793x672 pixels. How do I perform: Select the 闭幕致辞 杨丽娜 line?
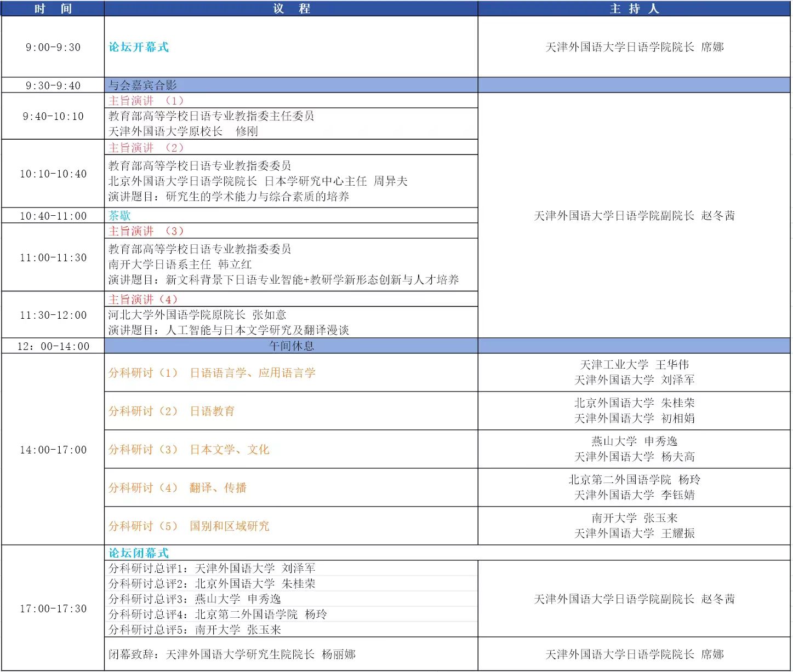click(x=232, y=654)
